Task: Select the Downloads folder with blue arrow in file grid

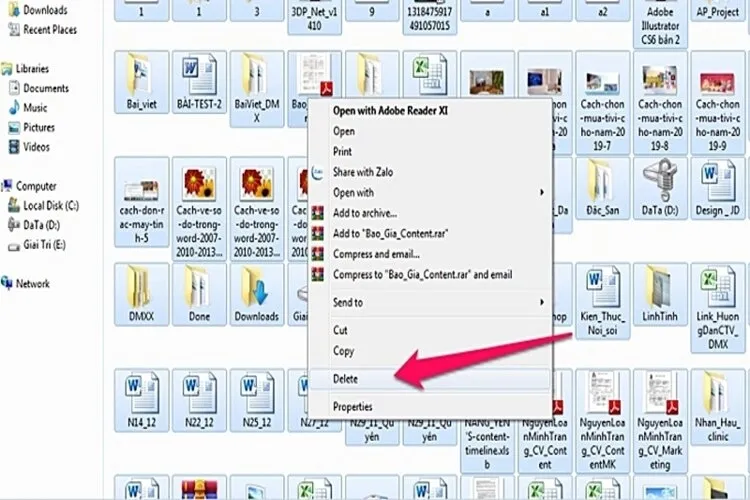Action: 257,290
